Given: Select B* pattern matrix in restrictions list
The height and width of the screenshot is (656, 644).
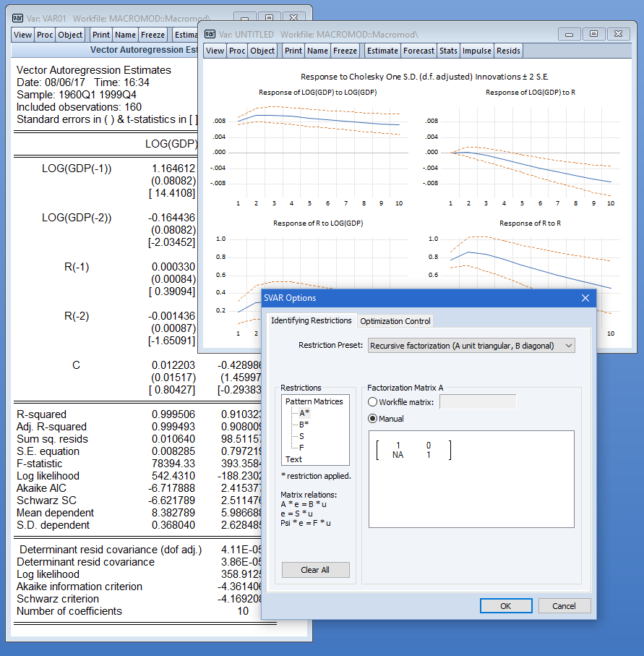Looking at the screenshot, I should [x=304, y=425].
